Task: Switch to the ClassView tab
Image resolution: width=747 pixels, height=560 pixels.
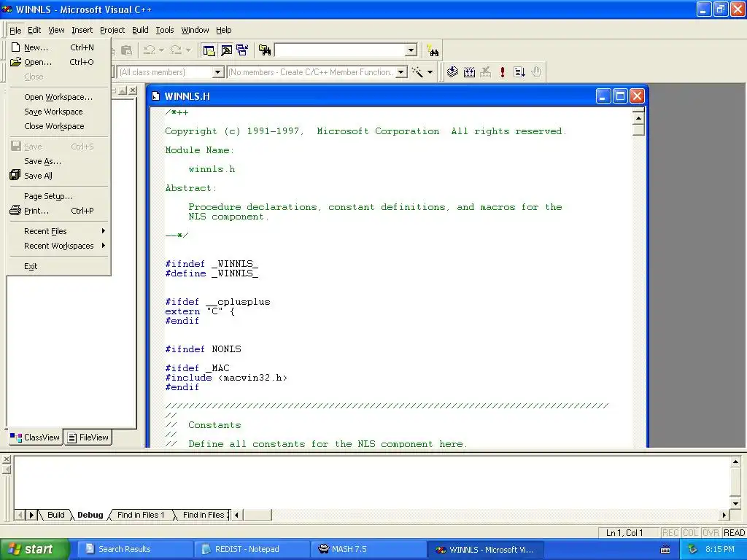Action: pos(35,437)
